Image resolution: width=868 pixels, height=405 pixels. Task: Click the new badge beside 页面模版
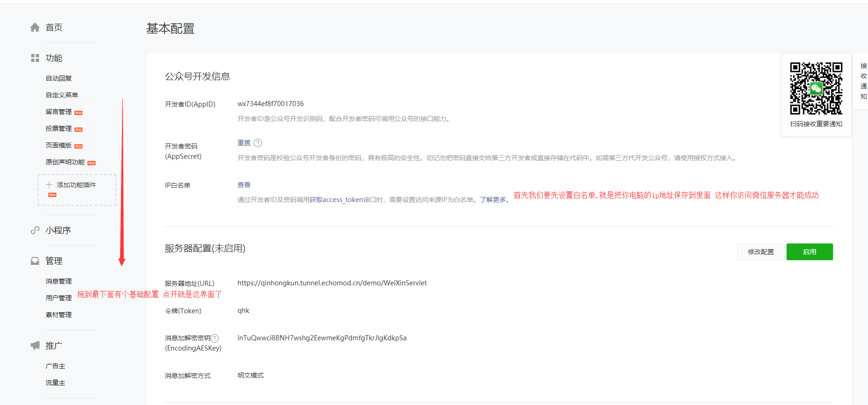[79, 146]
